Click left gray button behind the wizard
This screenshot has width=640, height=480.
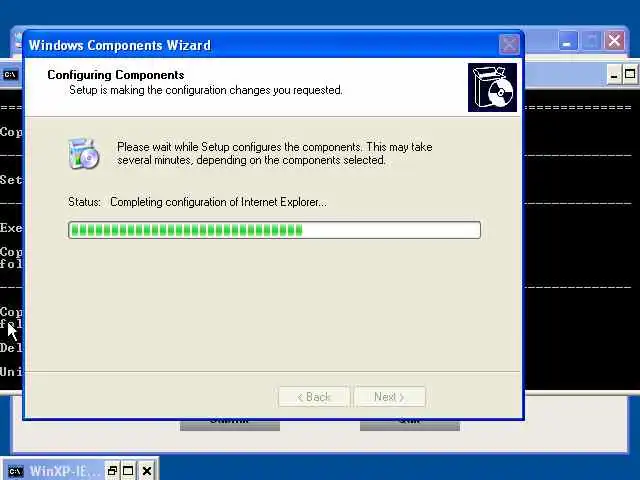tap(230, 425)
